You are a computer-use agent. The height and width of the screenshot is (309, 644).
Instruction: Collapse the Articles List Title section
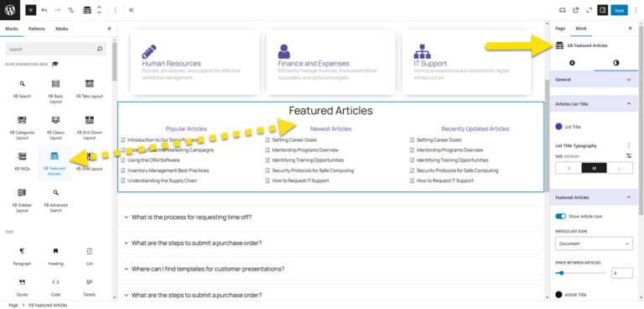coord(594,104)
